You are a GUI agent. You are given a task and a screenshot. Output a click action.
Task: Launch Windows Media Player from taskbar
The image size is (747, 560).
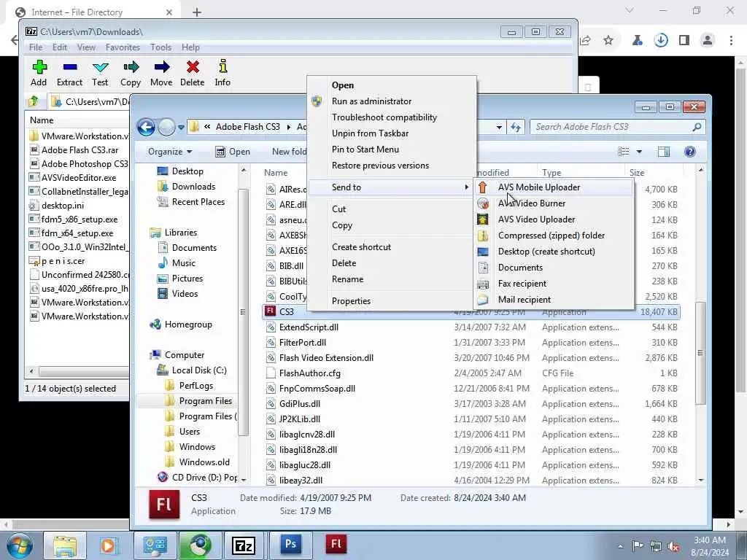pyautogui.click(x=109, y=545)
